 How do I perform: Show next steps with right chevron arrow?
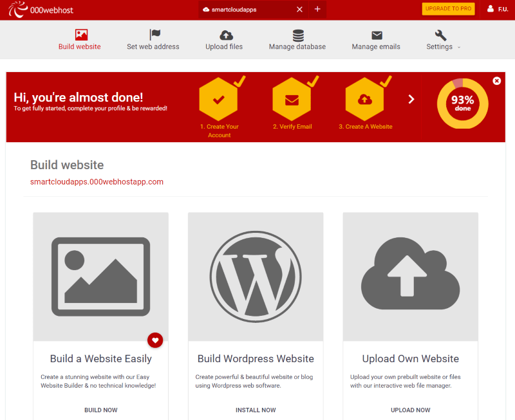pos(411,99)
